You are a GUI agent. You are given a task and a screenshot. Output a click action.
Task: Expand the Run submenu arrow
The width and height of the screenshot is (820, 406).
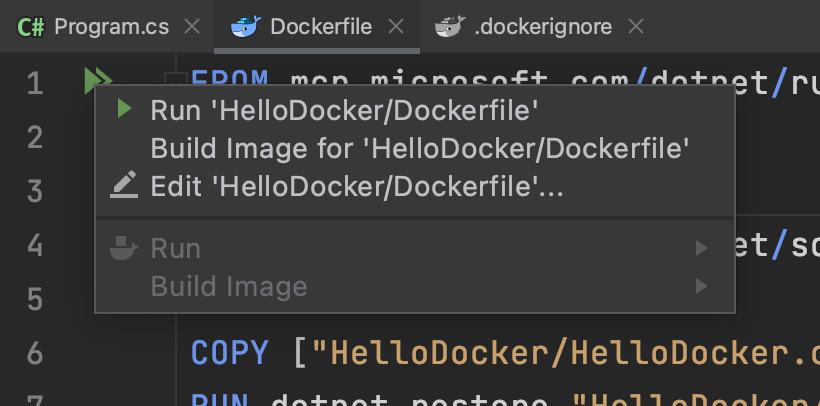click(x=702, y=248)
